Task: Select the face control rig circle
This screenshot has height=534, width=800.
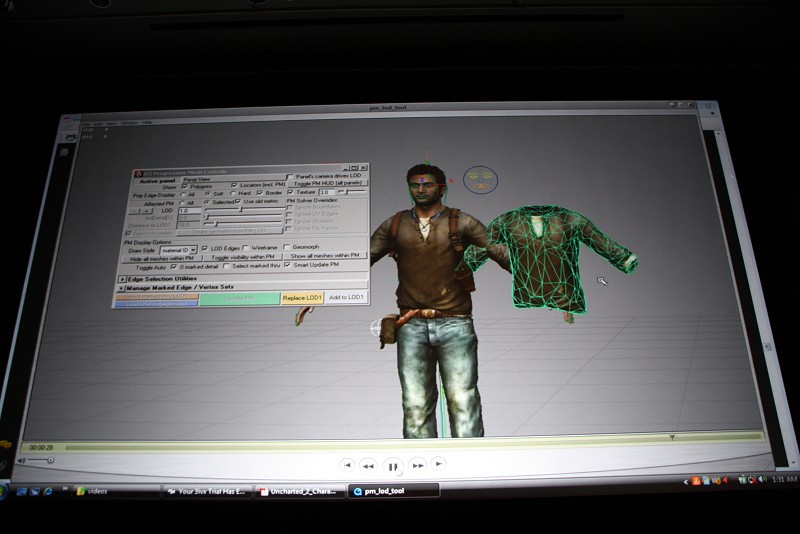Action: click(x=480, y=180)
